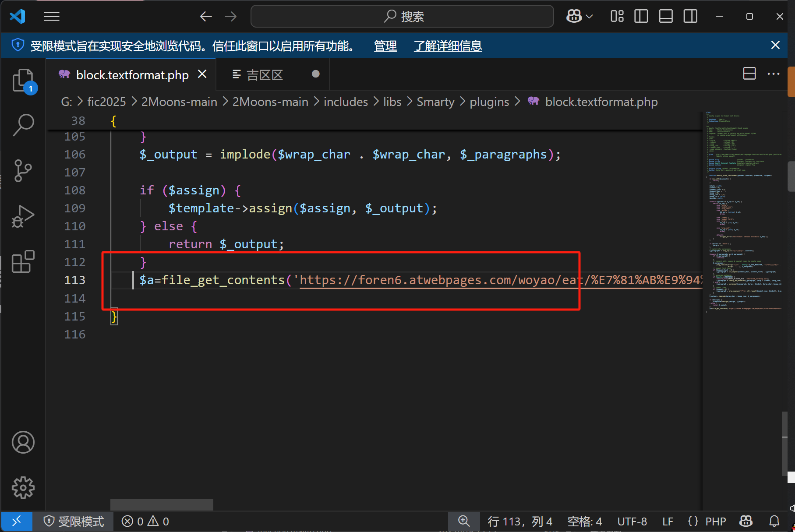Click the 了解详细信息 link in banner
The width and height of the screenshot is (795, 532).
point(448,46)
